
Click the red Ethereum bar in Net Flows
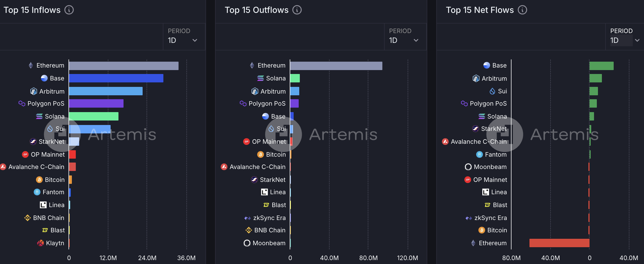[559, 243]
